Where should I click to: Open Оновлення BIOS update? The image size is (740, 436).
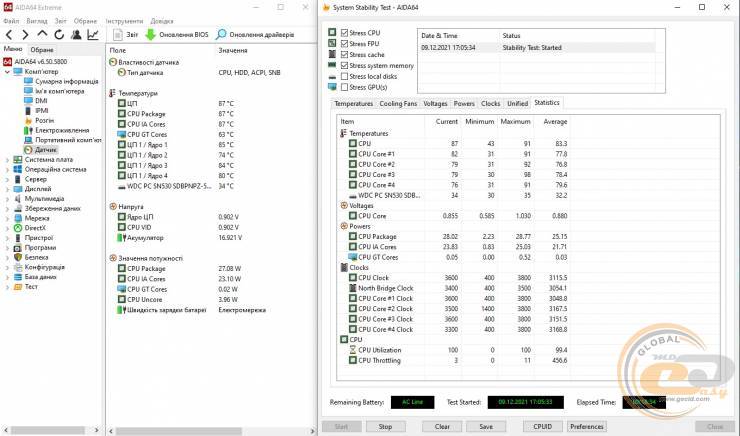pyautogui.click(x=177, y=34)
